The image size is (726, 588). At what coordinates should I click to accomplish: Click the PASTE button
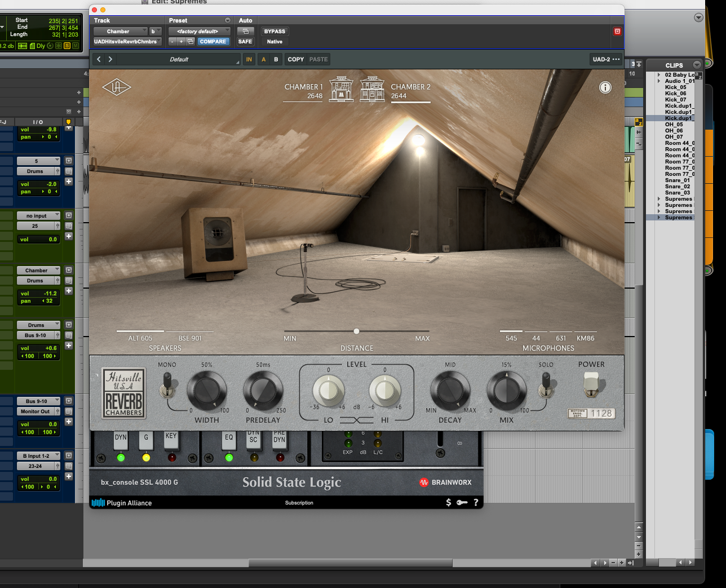(318, 59)
